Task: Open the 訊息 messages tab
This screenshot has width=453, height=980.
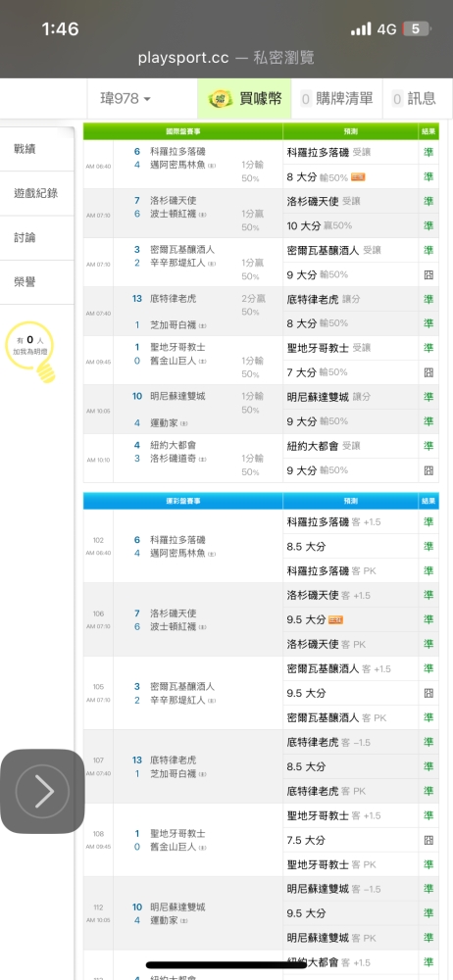Action: (414, 98)
